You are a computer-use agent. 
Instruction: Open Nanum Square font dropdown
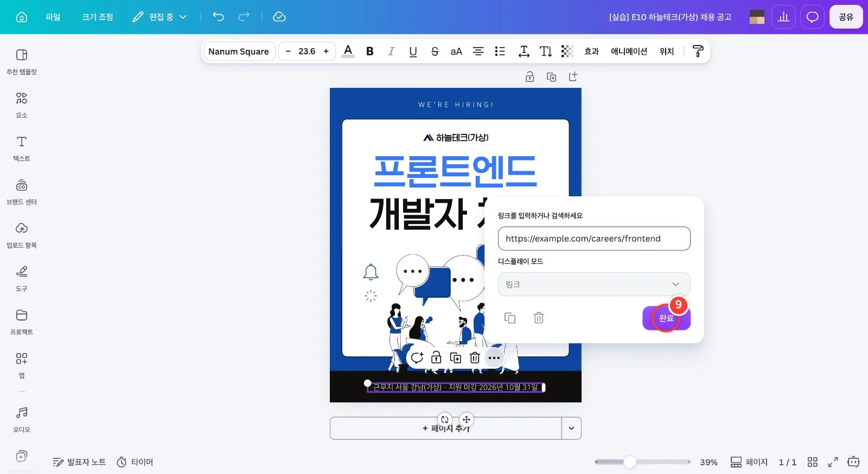point(239,51)
